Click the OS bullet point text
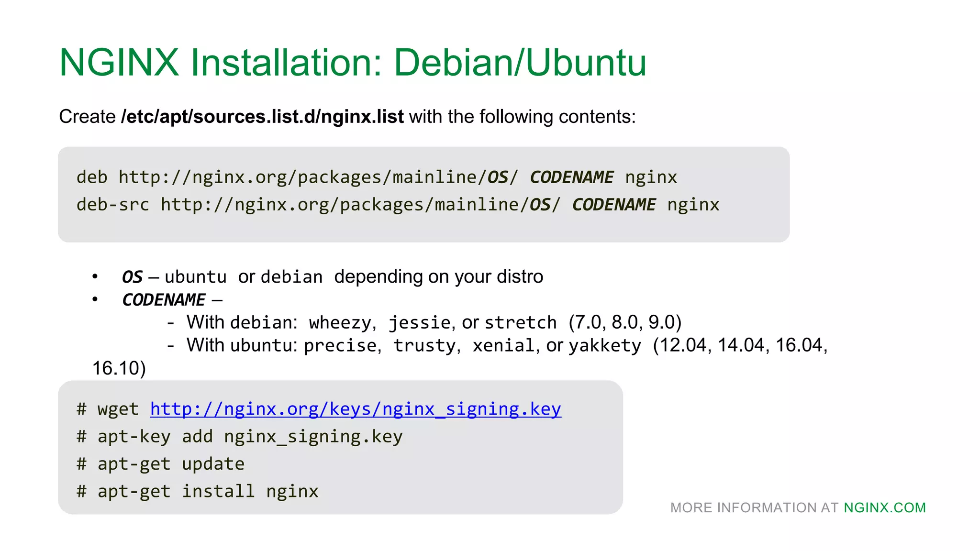Screen dimensions: 980x551 tap(332, 277)
